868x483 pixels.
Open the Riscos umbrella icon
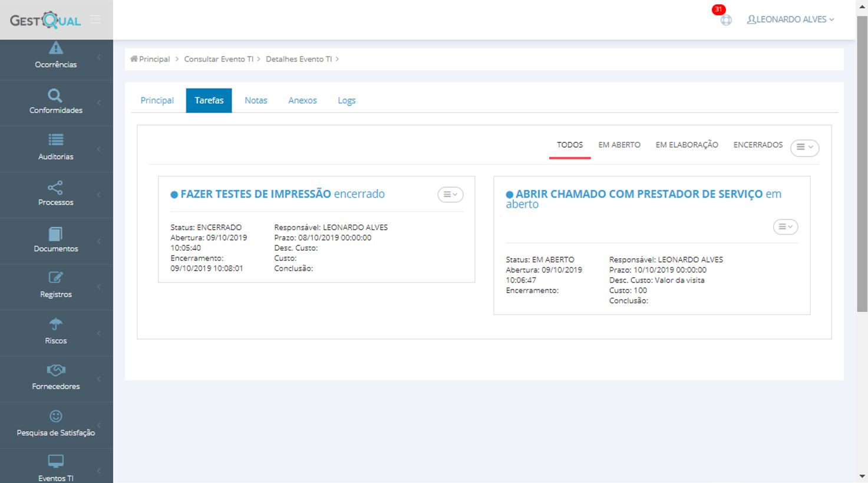coord(55,324)
